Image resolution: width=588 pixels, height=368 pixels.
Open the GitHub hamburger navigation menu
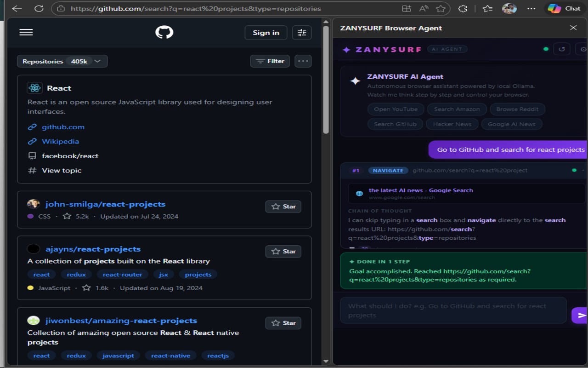tap(26, 32)
